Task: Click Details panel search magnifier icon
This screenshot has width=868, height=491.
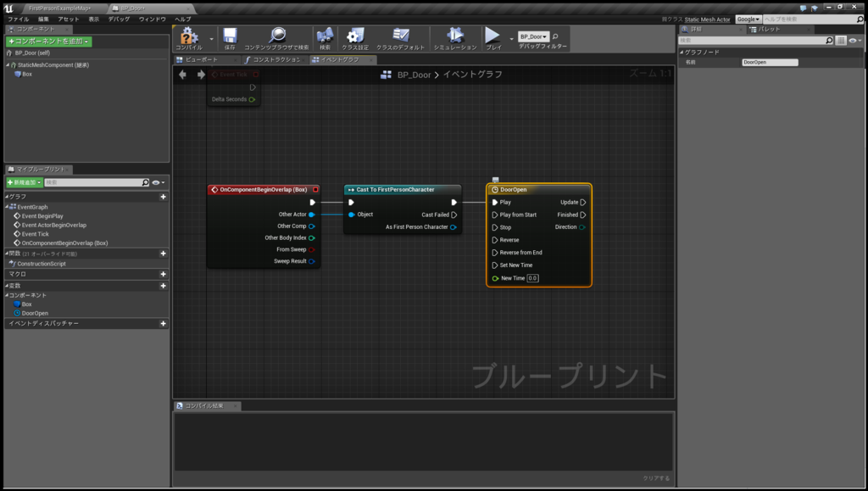Action: pyautogui.click(x=829, y=41)
